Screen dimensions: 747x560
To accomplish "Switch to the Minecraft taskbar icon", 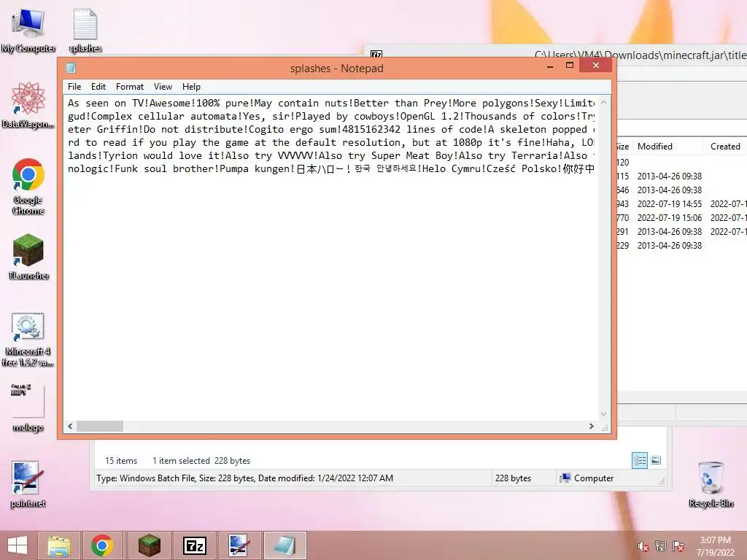I will point(149,545).
